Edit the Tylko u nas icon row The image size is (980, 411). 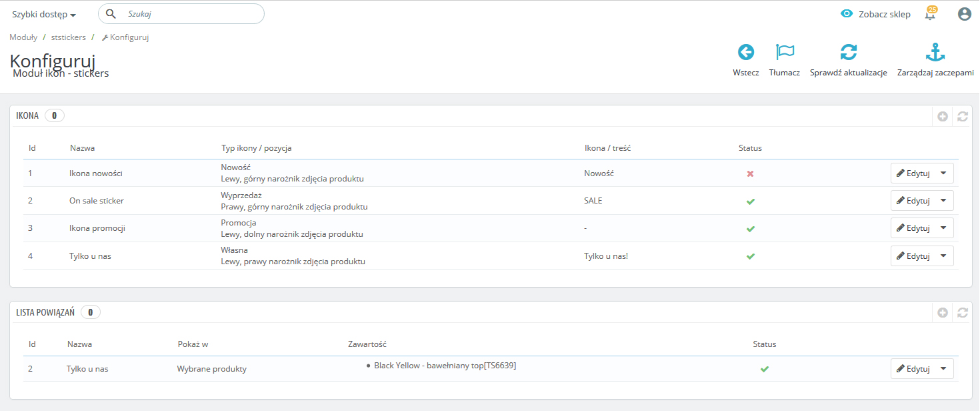pyautogui.click(x=913, y=256)
